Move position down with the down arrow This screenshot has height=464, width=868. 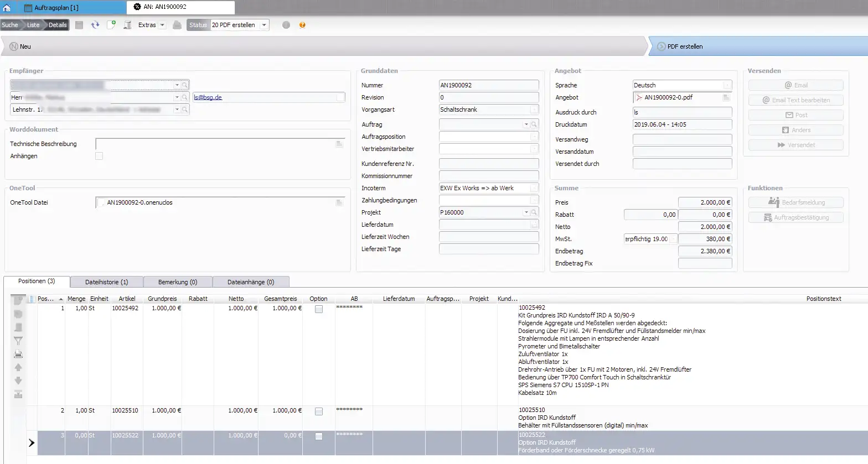pos(18,380)
